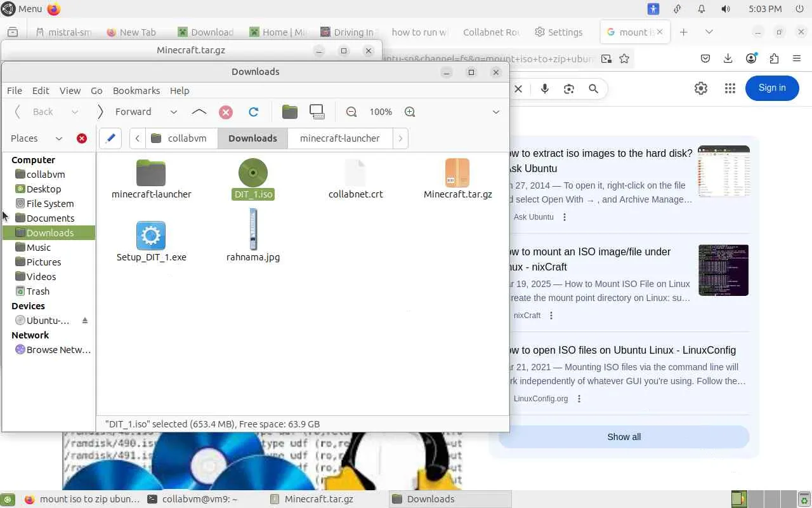Screen dimensions: 812x508
Task: Click the minecraft-launcher path bar button
Action: pos(340,138)
